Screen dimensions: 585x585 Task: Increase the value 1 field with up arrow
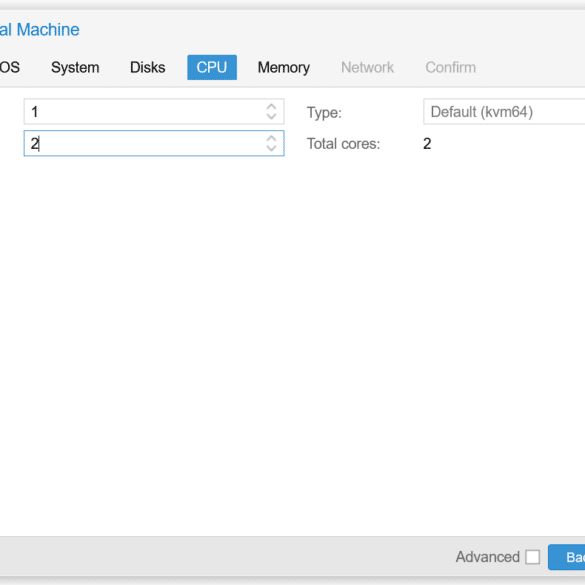(271, 107)
